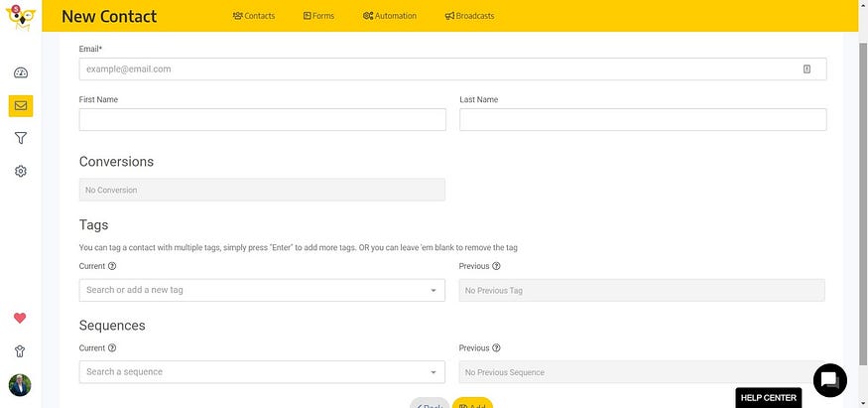Open the funnel icon in sidebar
868x408 pixels.
pos(21,138)
